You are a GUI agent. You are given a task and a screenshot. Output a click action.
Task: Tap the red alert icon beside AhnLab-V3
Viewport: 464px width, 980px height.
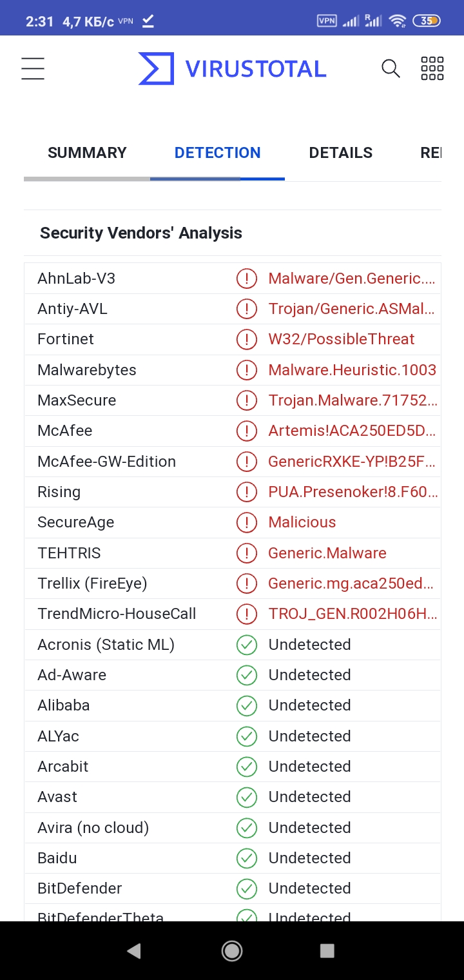tap(247, 279)
